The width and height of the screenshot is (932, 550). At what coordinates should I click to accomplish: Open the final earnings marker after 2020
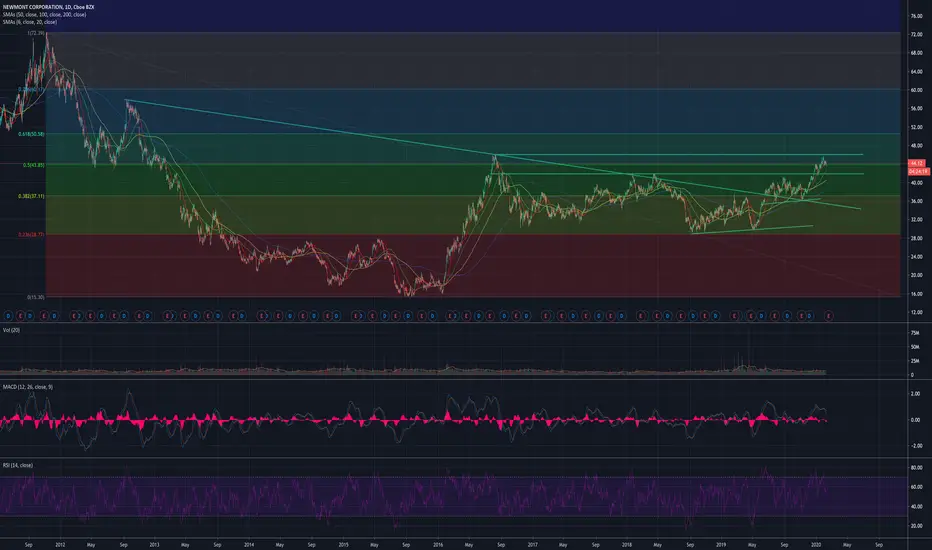point(829,316)
